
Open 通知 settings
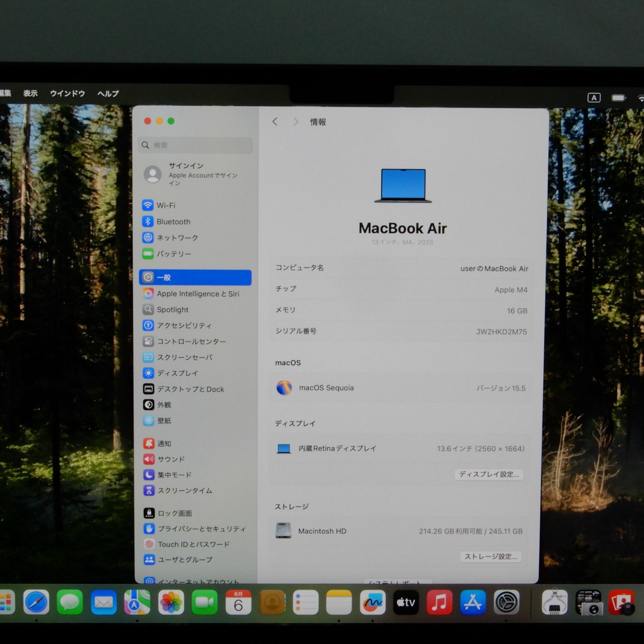pos(195,443)
